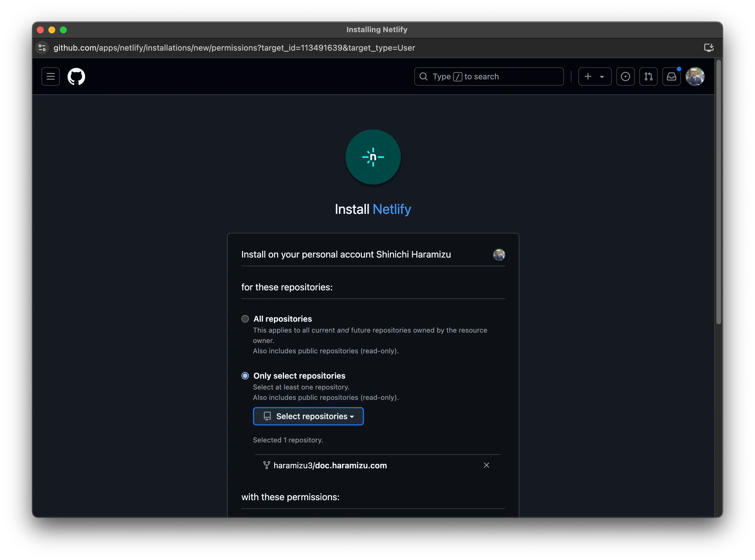
Task: Click the fork icon beside doc.haramizu.com
Action: tap(266, 465)
